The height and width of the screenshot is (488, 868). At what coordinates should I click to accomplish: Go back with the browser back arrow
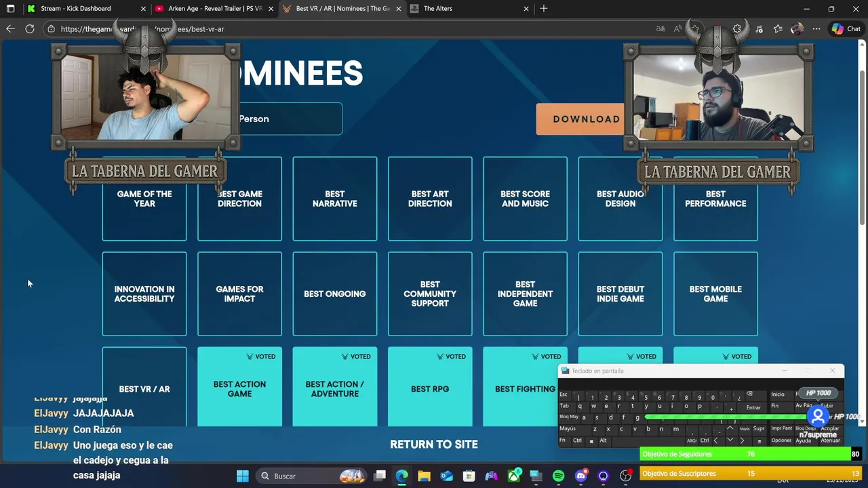coord(10,28)
